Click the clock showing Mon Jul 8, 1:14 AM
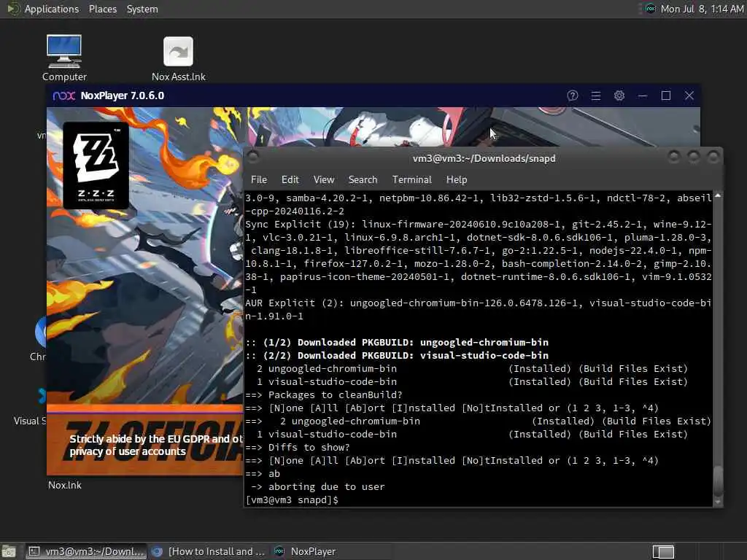 click(x=702, y=9)
